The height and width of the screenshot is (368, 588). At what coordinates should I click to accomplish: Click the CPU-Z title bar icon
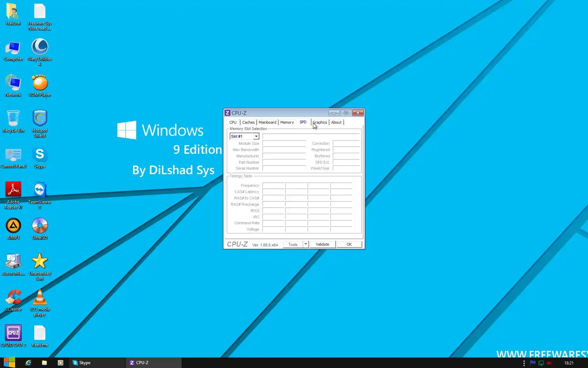[x=227, y=113]
